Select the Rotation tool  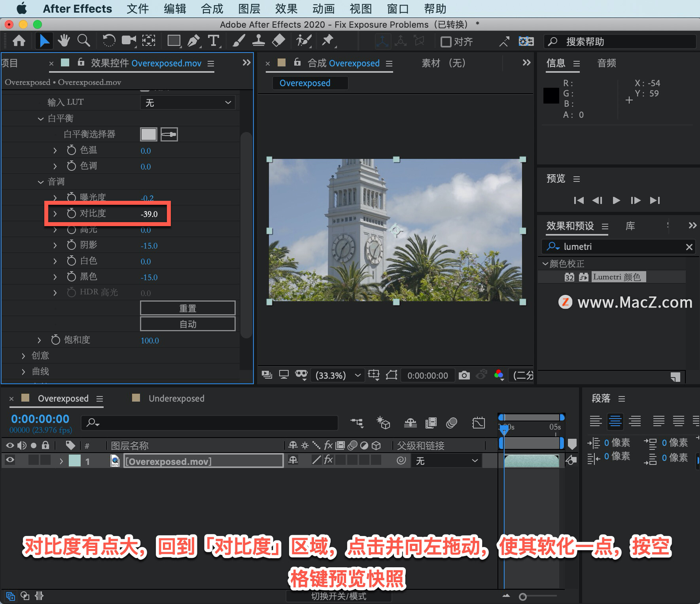coord(109,41)
